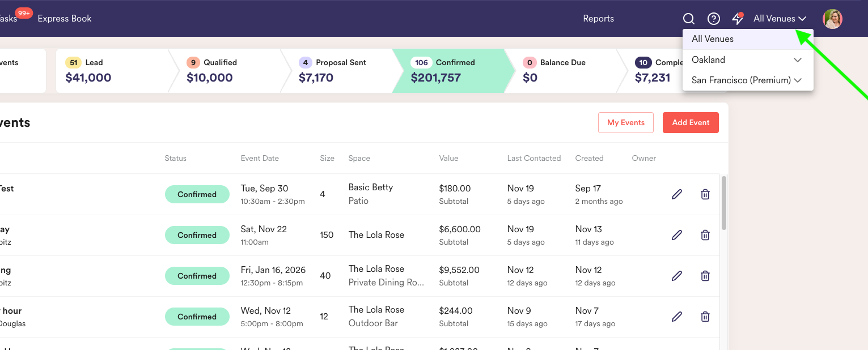Expand the Oakland venue chevron
Viewport: 868px width, 350px height.
(798, 60)
